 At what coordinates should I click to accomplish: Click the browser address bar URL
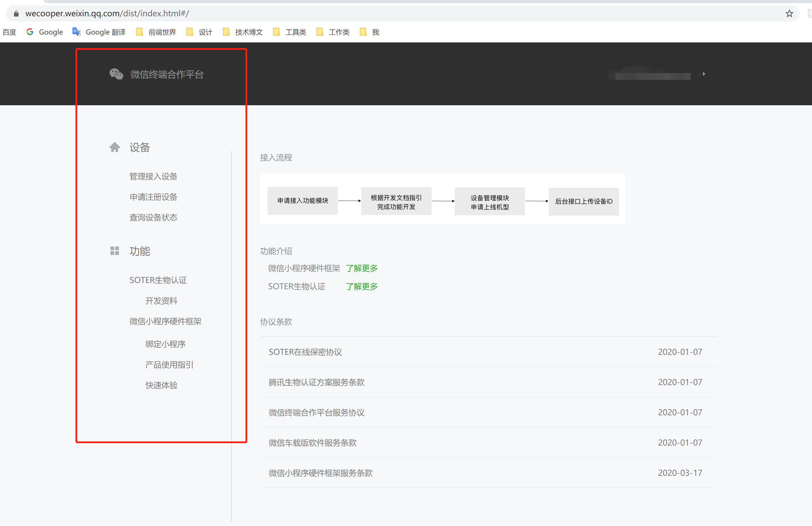click(x=107, y=14)
